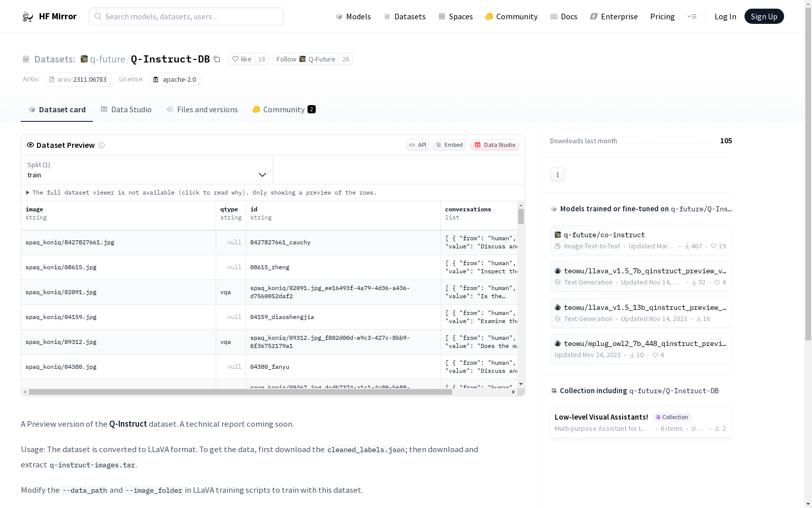Click the Datasets: breadcrumb label
This screenshot has width=812, height=508.
click(55, 59)
